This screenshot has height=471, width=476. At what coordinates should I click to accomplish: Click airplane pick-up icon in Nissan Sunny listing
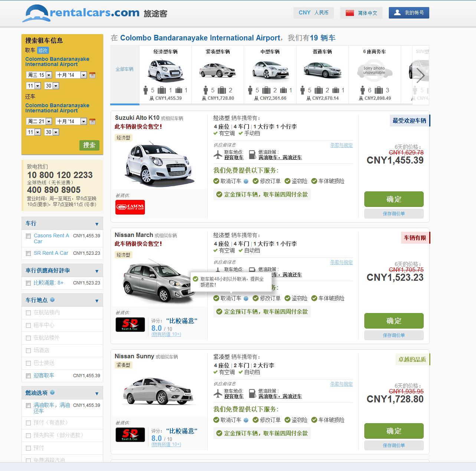(218, 393)
